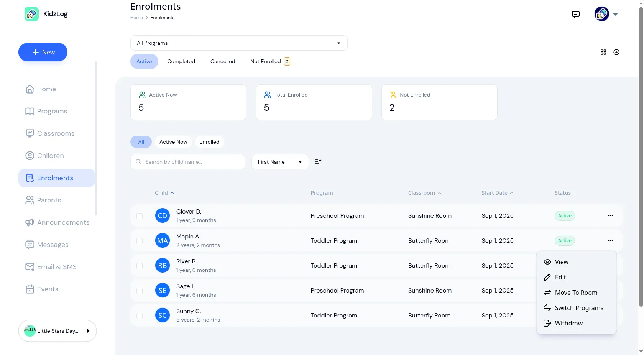Image resolution: width=644 pixels, height=355 pixels.
Task: Tick the checkbox for Sage E.
Action: pos(140,291)
